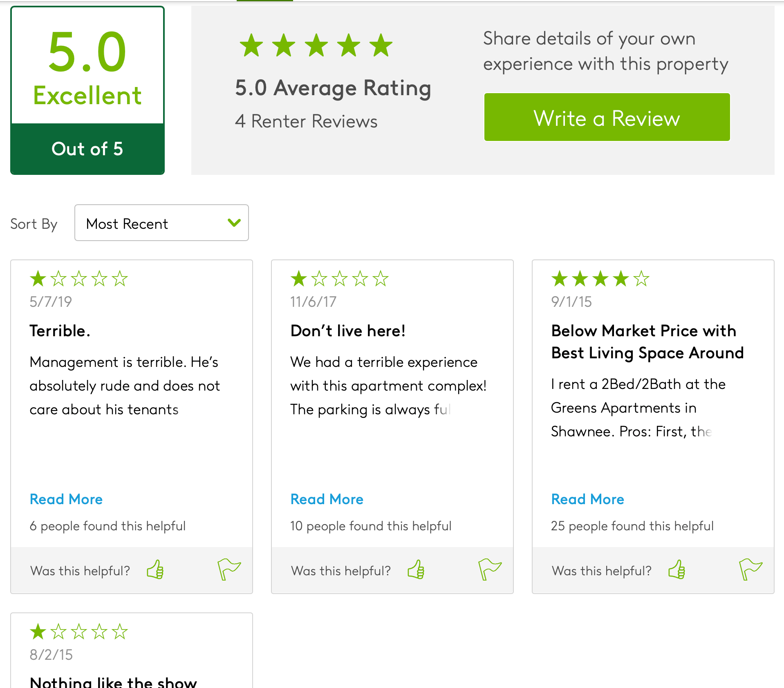
Task: Click "25 people found this helpful" text
Action: tap(632, 526)
